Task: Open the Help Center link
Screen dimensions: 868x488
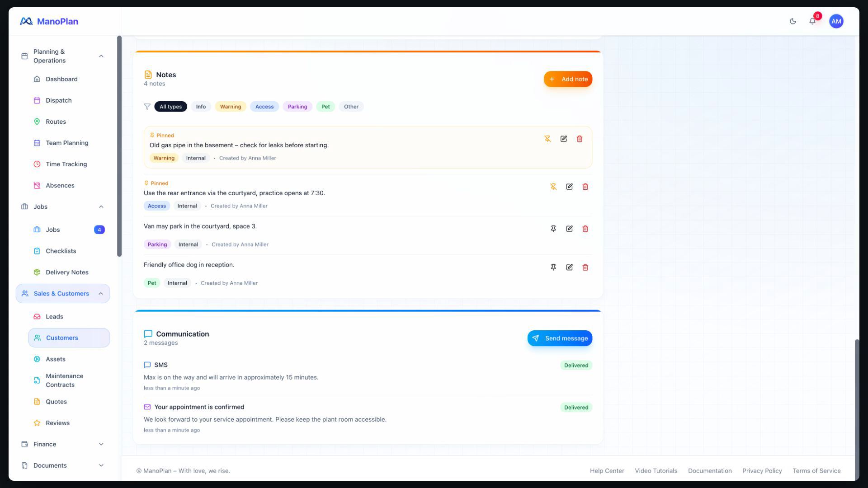Action: (x=607, y=471)
